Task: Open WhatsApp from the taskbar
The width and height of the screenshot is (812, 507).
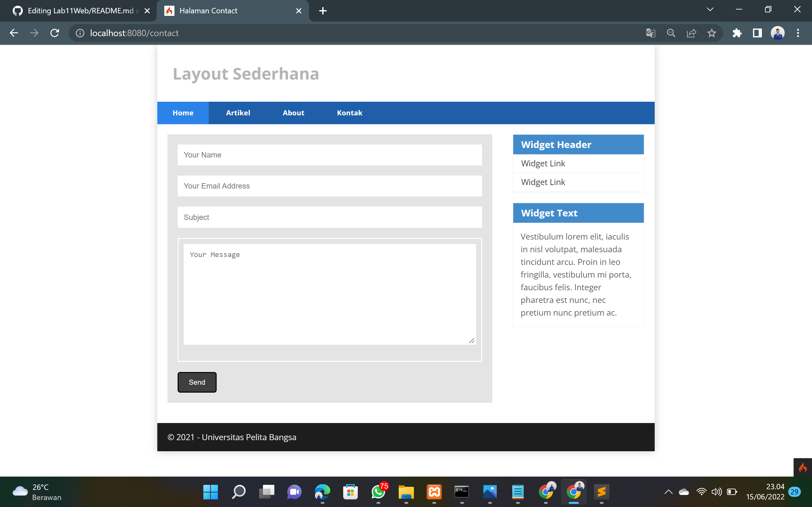Action: click(x=378, y=492)
